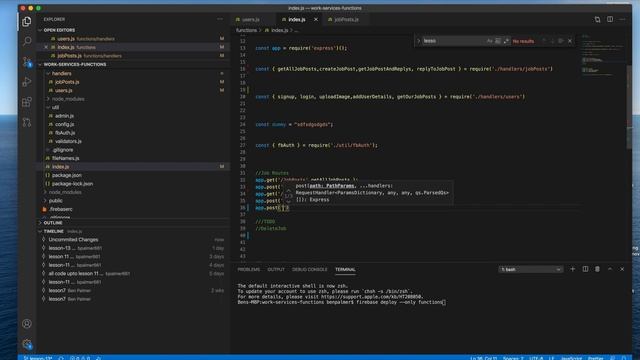Expand the public folder
The image size is (640, 360).
pyautogui.click(x=56, y=201)
